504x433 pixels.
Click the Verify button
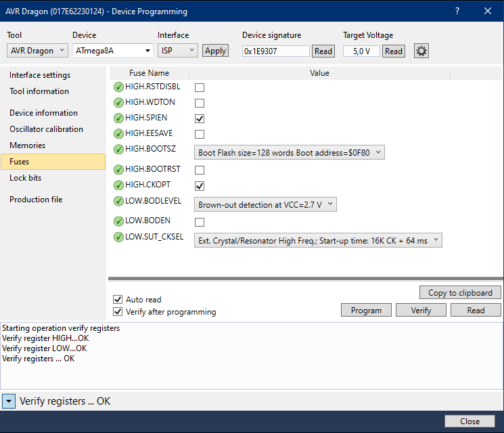pyautogui.click(x=421, y=311)
